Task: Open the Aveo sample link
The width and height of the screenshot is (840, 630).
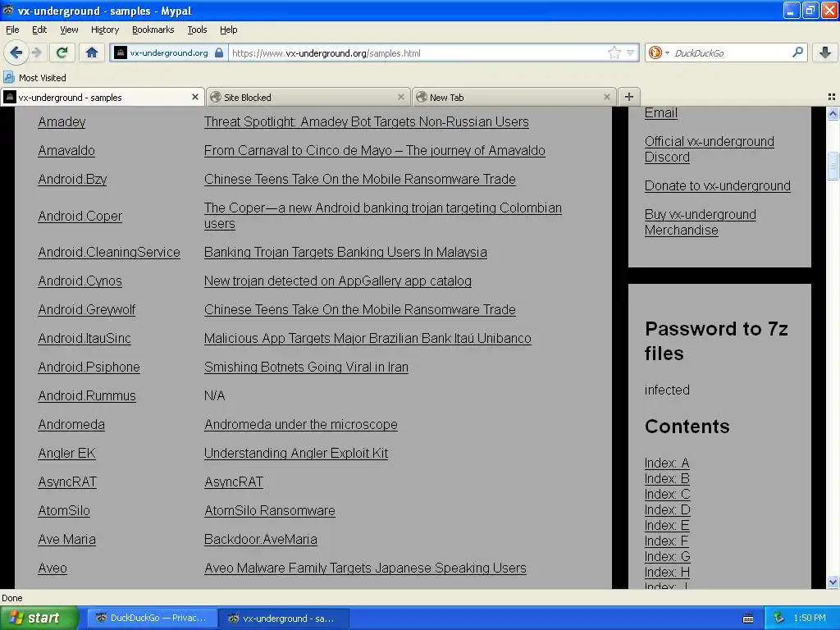Action: [52, 568]
